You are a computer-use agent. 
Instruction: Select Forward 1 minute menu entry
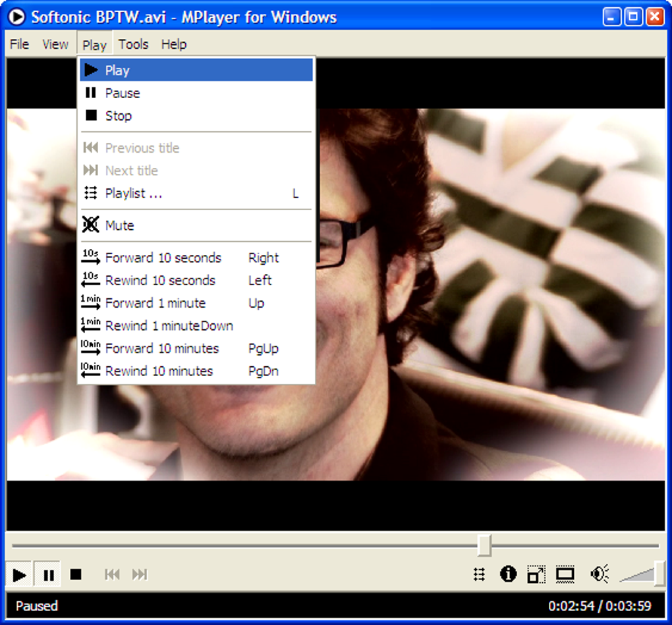tap(196, 303)
